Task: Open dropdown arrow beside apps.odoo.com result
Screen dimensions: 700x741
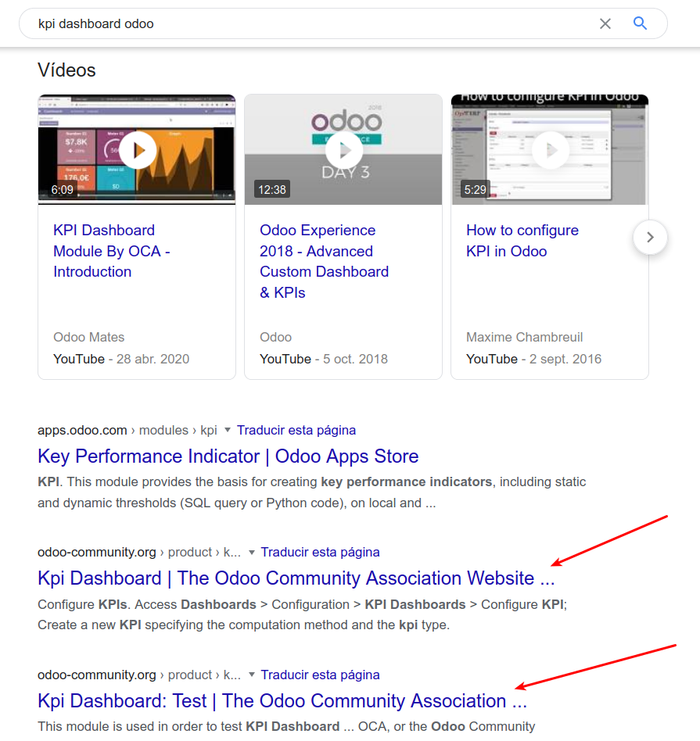Action: pos(228,430)
